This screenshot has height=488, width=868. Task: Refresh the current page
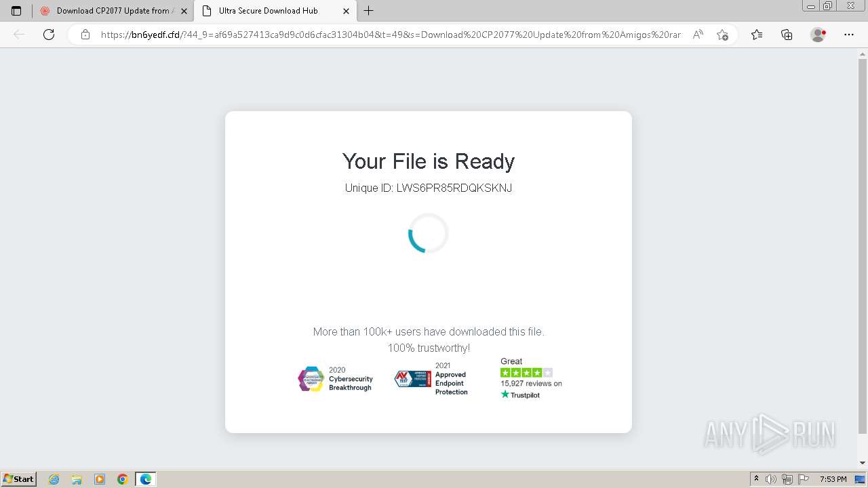pos(49,35)
